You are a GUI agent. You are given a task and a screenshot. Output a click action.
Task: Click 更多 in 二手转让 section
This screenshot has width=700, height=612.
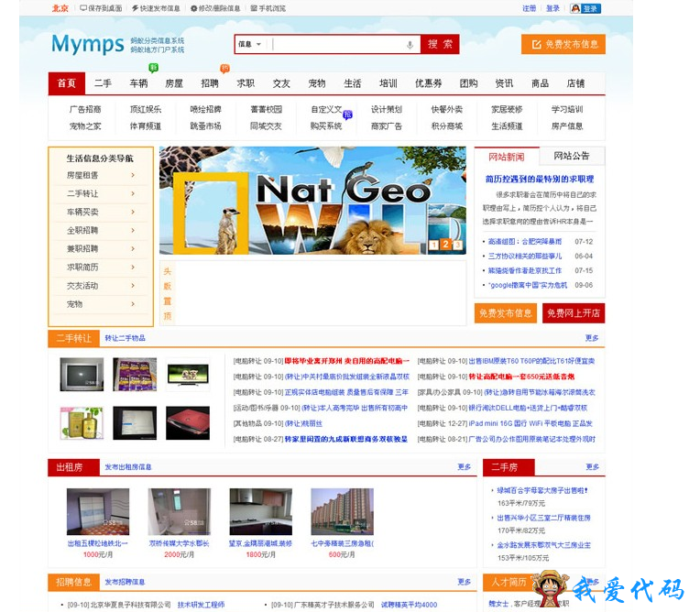point(592,338)
